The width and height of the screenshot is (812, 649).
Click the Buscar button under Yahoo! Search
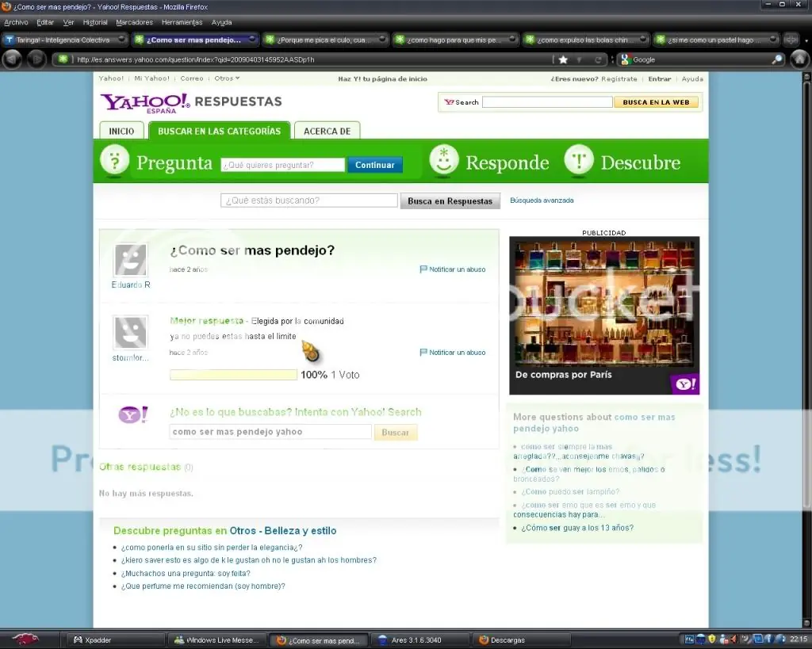pos(395,432)
